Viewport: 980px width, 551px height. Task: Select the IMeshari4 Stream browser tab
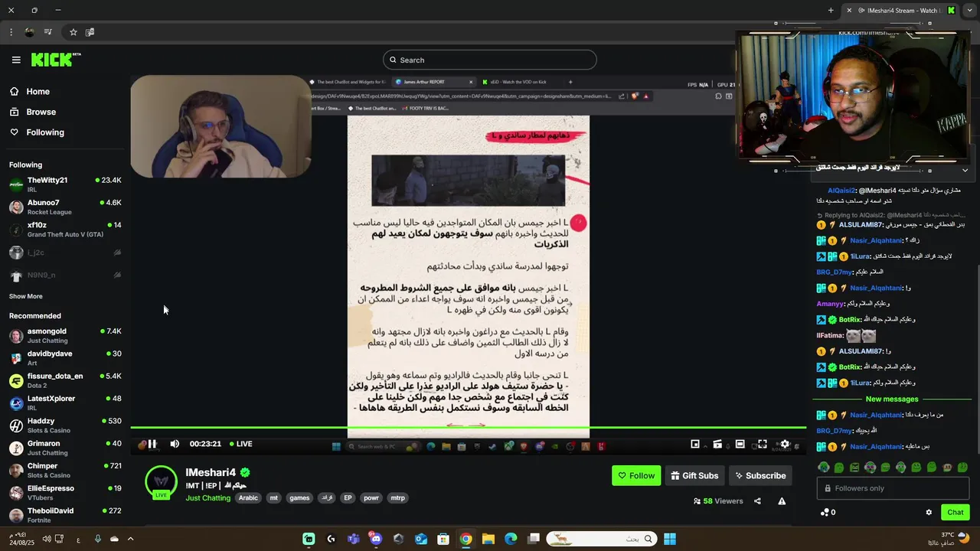click(x=903, y=10)
